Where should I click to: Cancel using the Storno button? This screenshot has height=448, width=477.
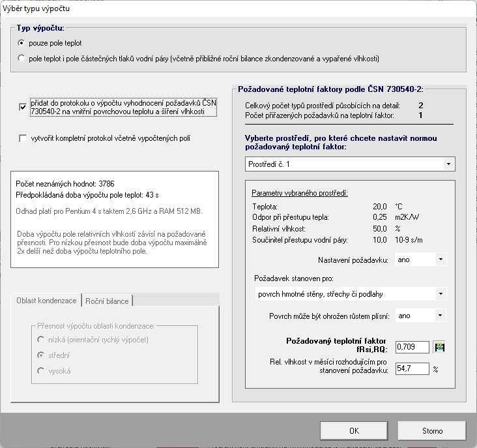pos(432,430)
